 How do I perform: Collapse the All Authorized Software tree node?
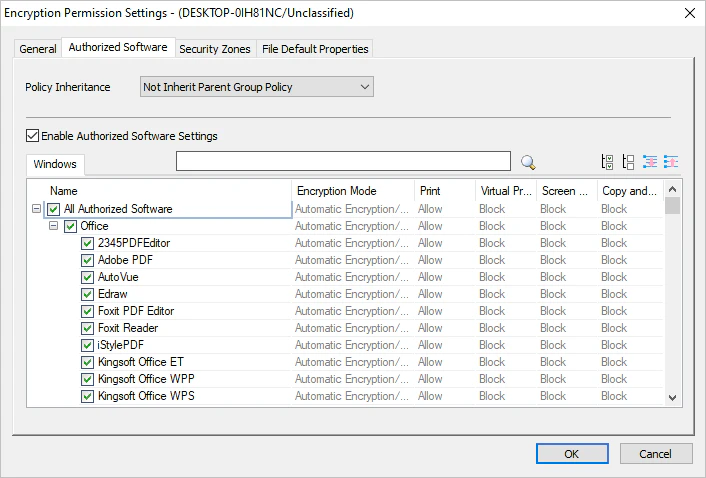tap(36, 209)
